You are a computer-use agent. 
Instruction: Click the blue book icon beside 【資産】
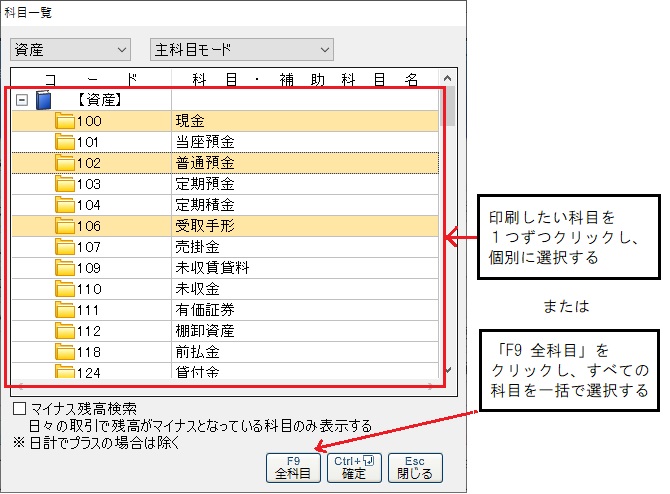(x=43, y=100)
